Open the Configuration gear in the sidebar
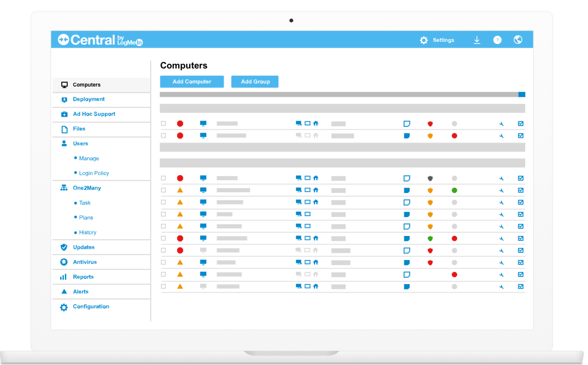Screen dimensions: 588x365 tap(64, 307)
